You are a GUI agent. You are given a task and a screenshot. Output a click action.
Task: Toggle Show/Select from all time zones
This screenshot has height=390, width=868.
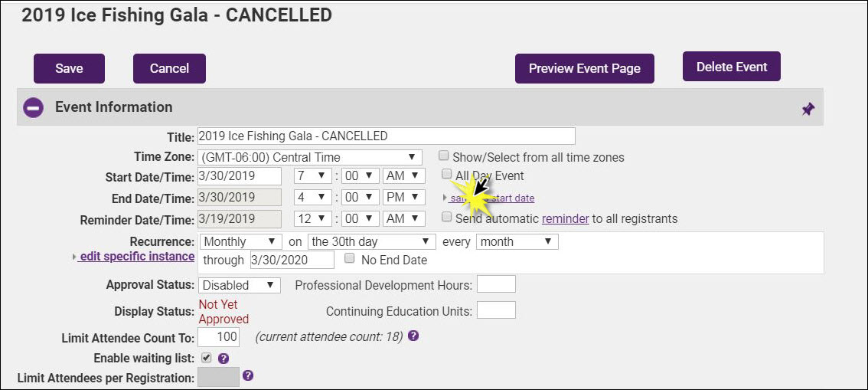(x=444, y=156)
